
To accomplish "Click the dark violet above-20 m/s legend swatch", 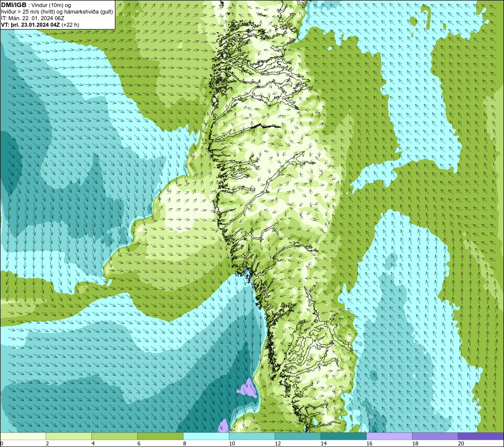I will (480, 436).
